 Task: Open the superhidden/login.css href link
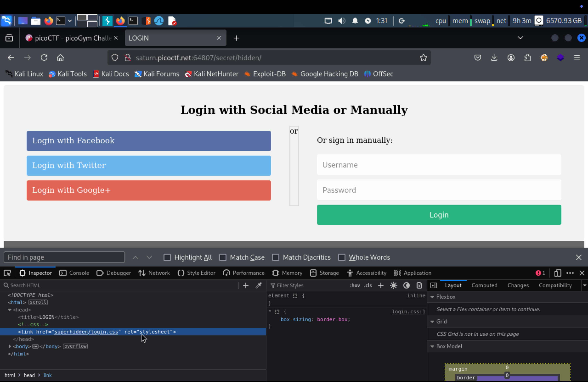pyautogui.click(x=86, y=332)
